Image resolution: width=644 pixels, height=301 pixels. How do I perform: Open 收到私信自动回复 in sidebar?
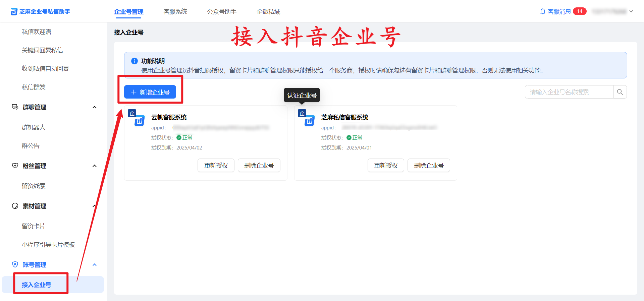45,69
